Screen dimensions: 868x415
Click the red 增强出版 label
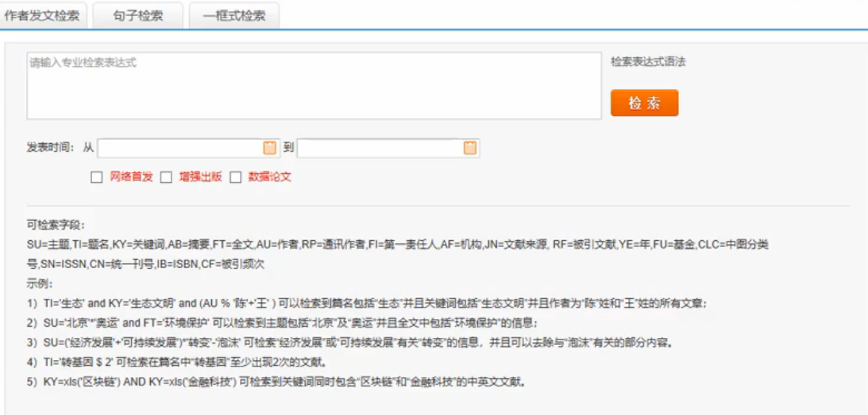pyautogui.click(x=200, y=177)
